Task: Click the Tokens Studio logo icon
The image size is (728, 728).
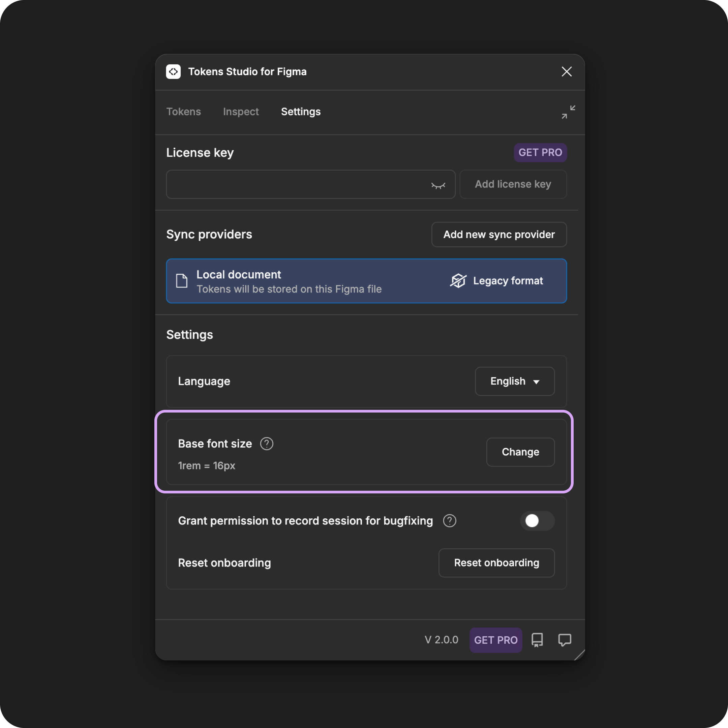Action: pyautogui.click(x=173, y=71)
